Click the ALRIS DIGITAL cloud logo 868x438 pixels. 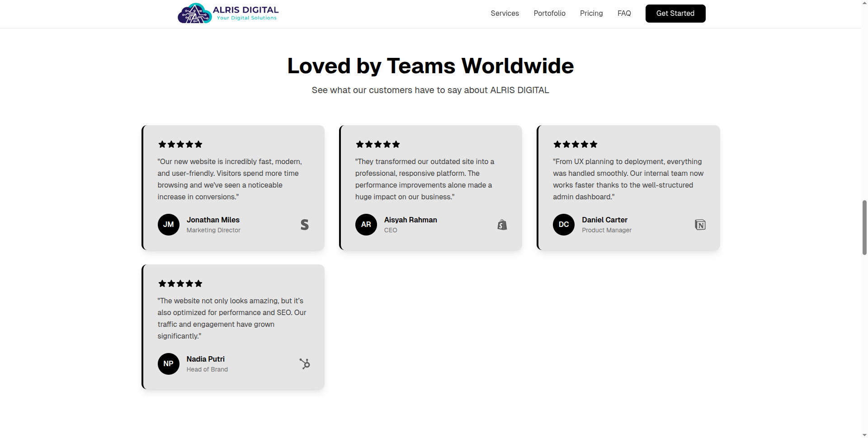coord(194,14)
